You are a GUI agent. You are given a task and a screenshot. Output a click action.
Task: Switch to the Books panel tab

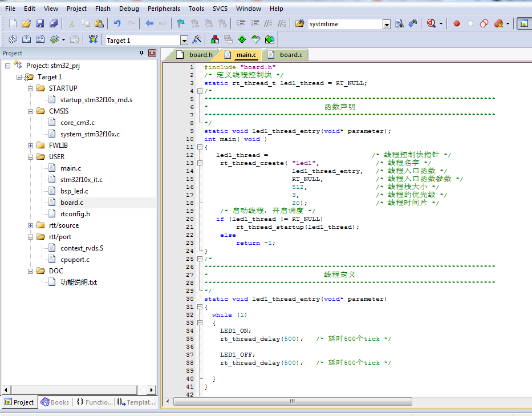click(x=55, y=402)
